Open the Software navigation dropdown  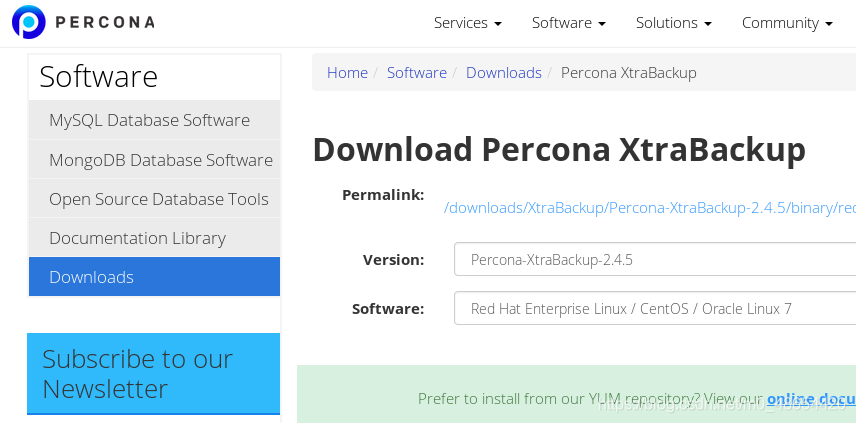click(569, 23)
